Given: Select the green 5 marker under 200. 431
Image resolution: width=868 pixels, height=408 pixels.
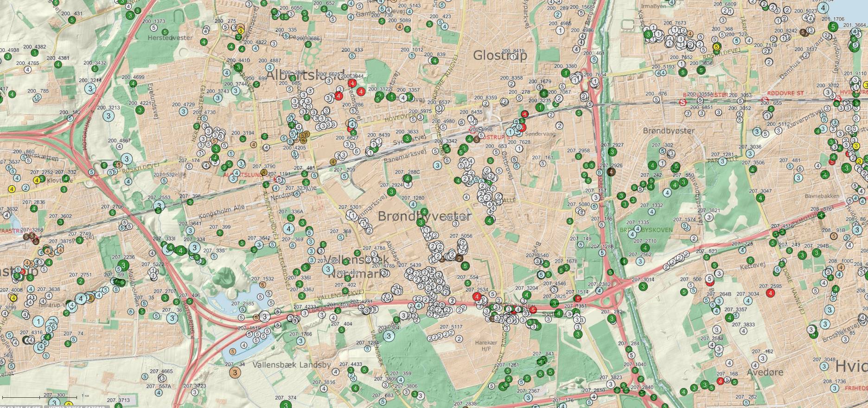Looking at the screenshot, I should [71, 20].
